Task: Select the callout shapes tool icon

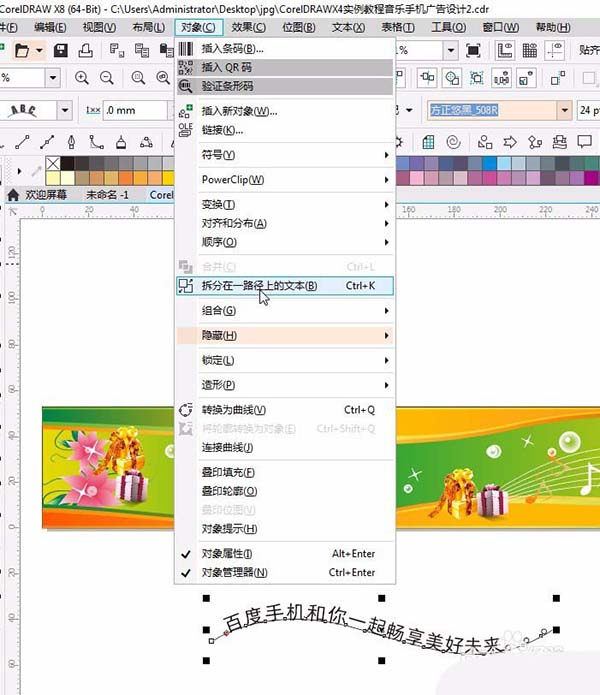Action: point(584,142)
